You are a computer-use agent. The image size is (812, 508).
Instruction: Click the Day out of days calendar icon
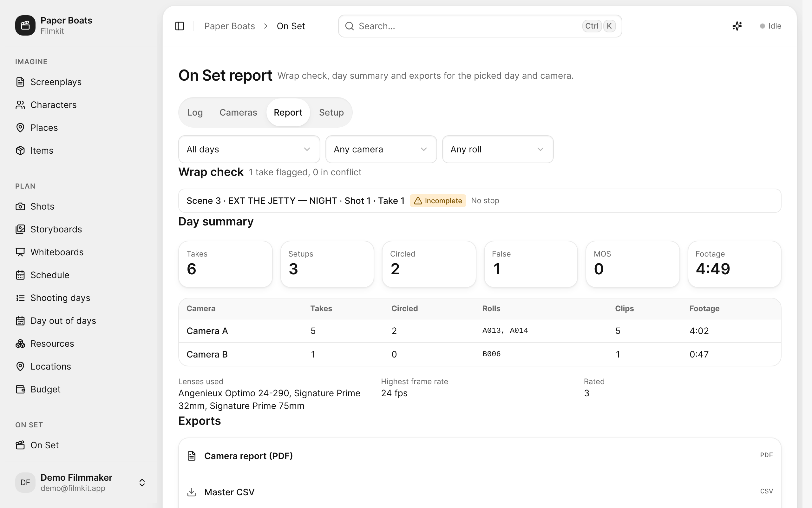pos(20,321)
